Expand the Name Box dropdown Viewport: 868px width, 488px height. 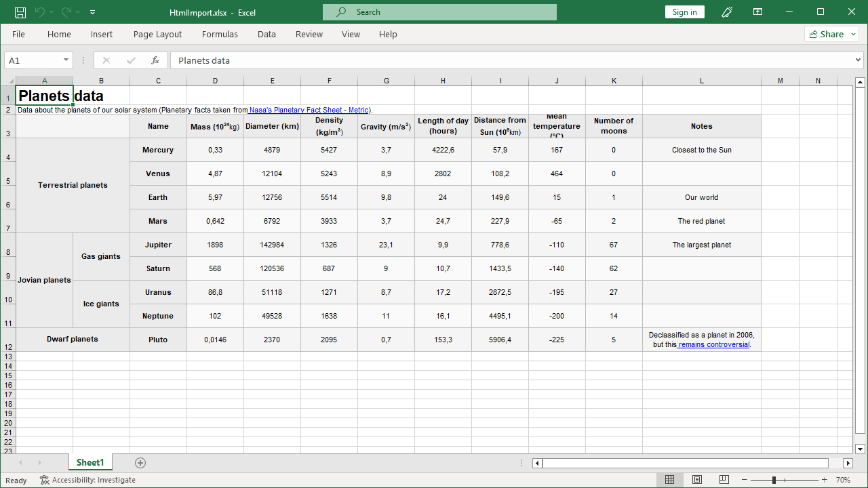[66, 60]
